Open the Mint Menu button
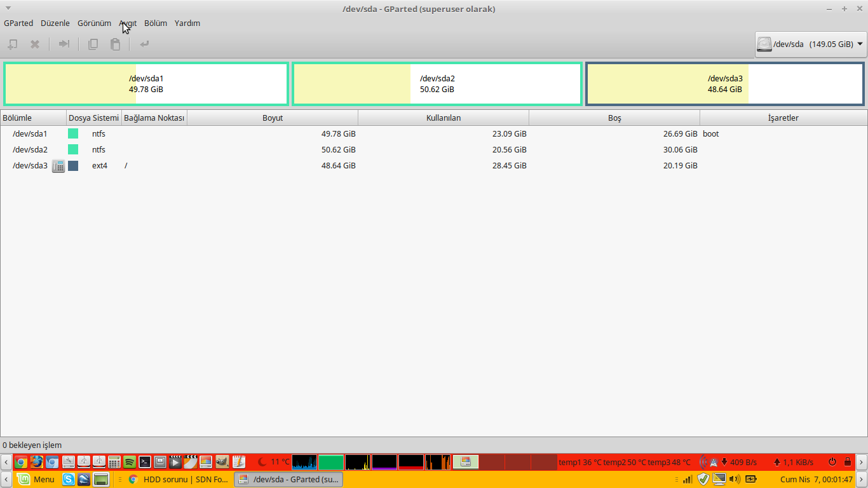The width and height of the screenshot is (868, 488). tap(36, 479)
